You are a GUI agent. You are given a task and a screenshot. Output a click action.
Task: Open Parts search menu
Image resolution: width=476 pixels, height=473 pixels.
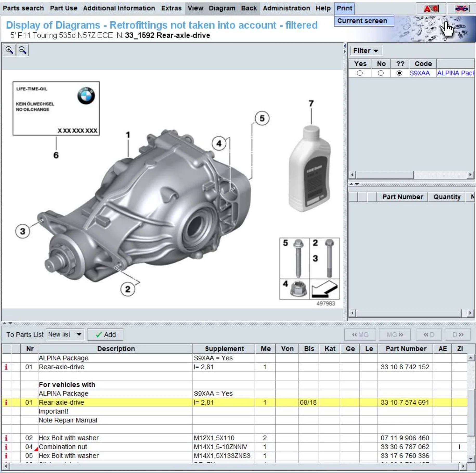pyautogui.click(x=23, y=8)
